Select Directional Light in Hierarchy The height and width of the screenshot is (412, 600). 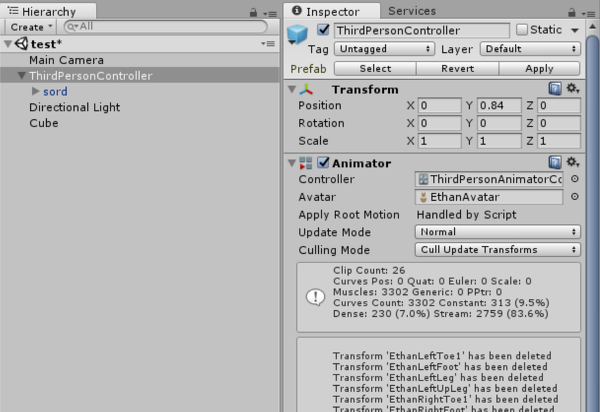pos(75,107)
